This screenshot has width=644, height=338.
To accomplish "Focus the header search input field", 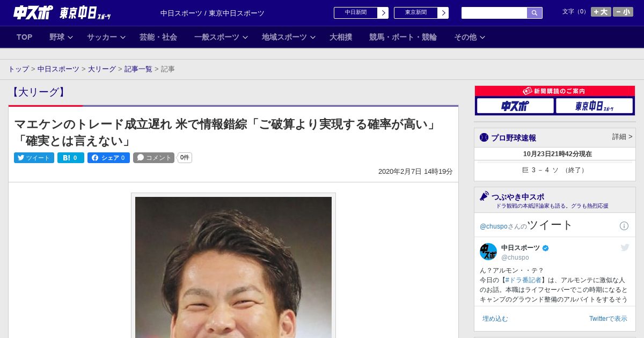I will click(494, 13).
